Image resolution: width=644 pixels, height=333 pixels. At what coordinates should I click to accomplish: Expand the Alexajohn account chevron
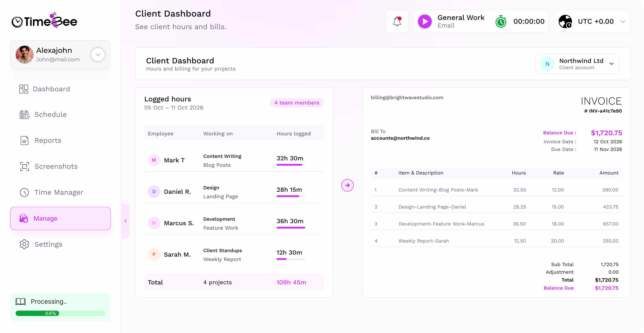(98, 55)
